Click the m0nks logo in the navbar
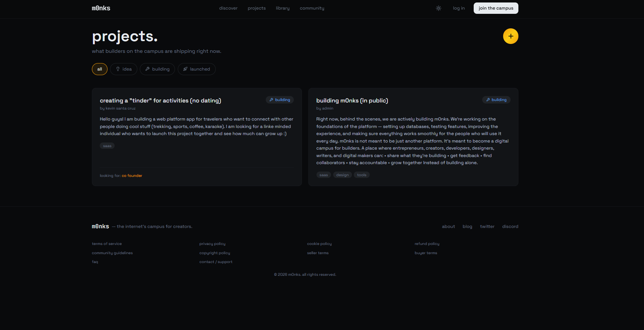The width and height of the screenshot is (644, 330). (x=101, y=8)
